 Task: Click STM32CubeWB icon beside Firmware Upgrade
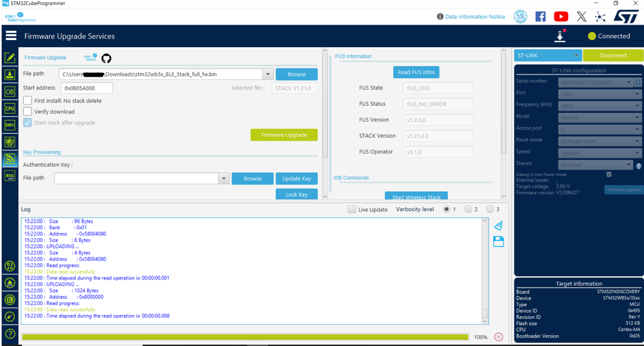click(x=90, y=57)
